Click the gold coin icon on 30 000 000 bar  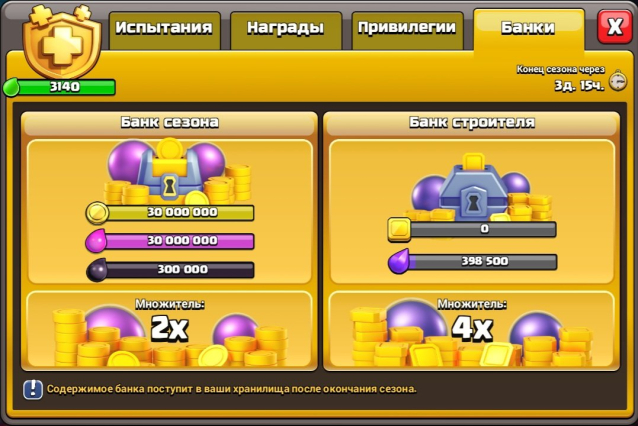point(97,213)
